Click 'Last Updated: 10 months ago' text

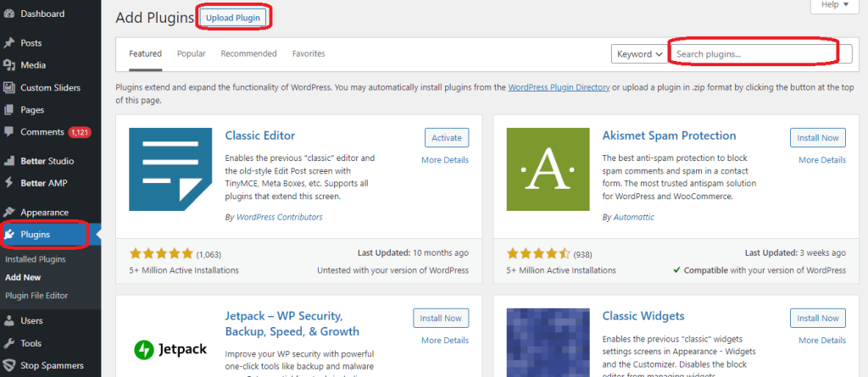(413, 253)
